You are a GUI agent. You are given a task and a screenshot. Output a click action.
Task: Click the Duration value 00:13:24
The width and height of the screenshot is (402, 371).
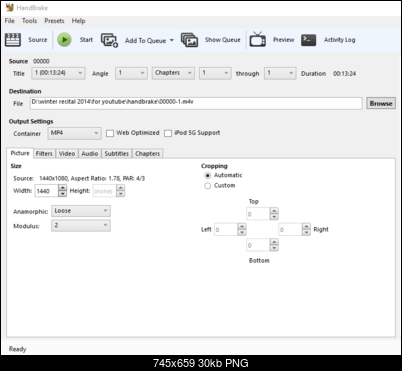(344, 73)
